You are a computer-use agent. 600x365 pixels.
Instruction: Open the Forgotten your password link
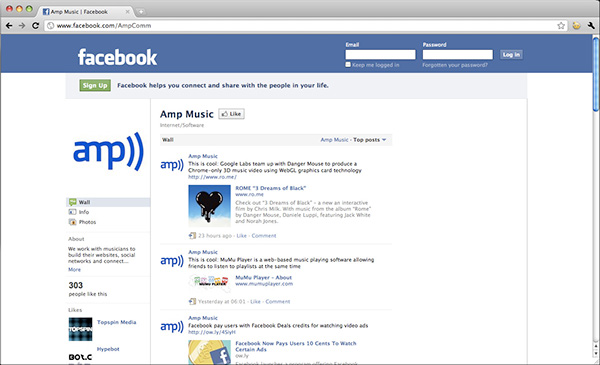455,65
